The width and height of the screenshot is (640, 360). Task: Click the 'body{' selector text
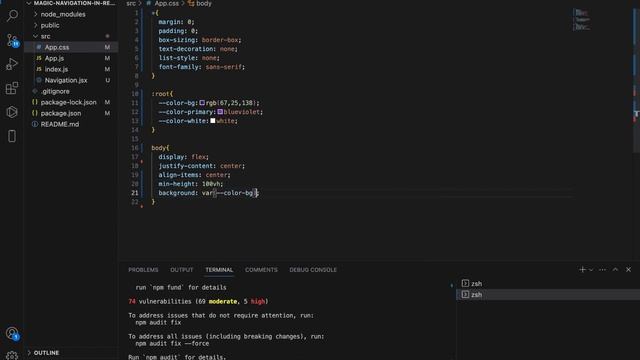(160, 148)
